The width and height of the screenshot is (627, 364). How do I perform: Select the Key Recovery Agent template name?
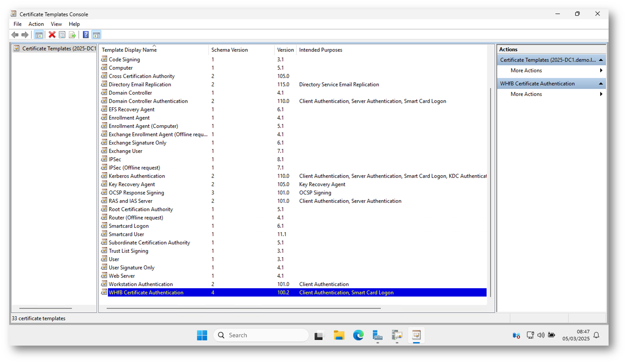pos(132,184)
